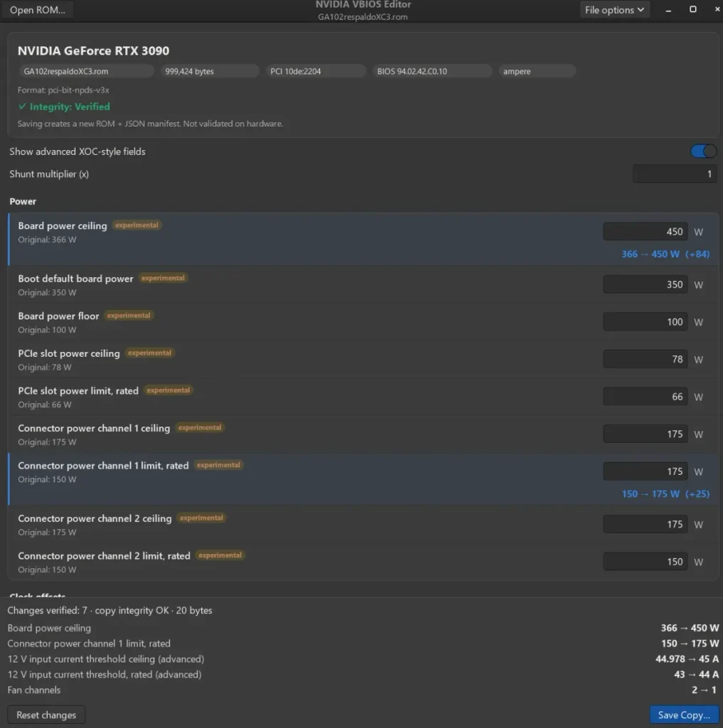Open the File options dropdown
723x728 pixels.
[x=614, y=10]
